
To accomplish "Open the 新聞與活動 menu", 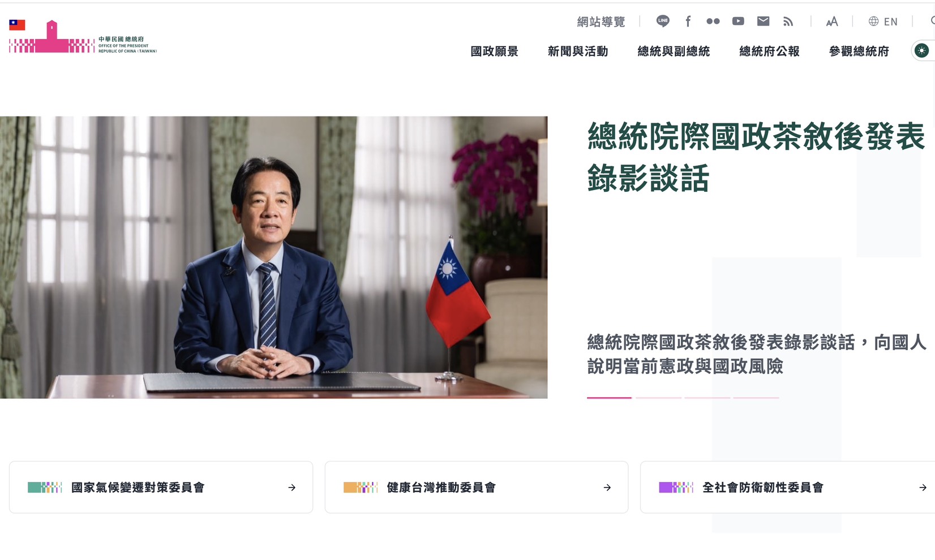I will 578,51.
